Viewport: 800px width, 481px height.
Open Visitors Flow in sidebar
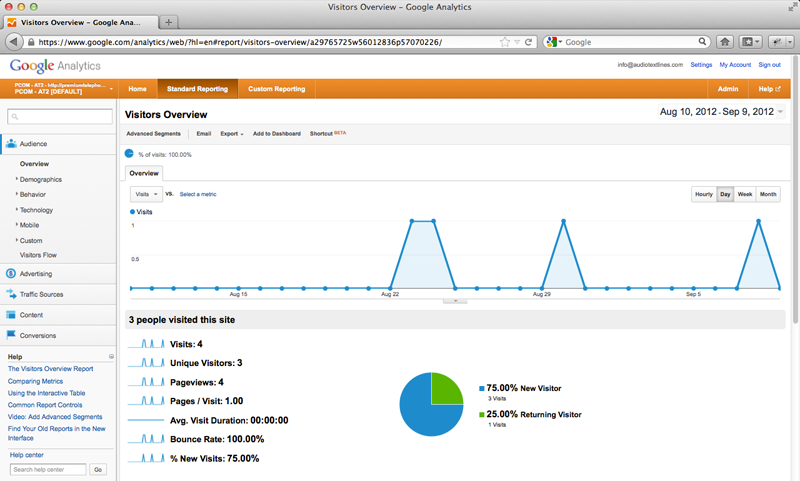(x=38, y=255)
